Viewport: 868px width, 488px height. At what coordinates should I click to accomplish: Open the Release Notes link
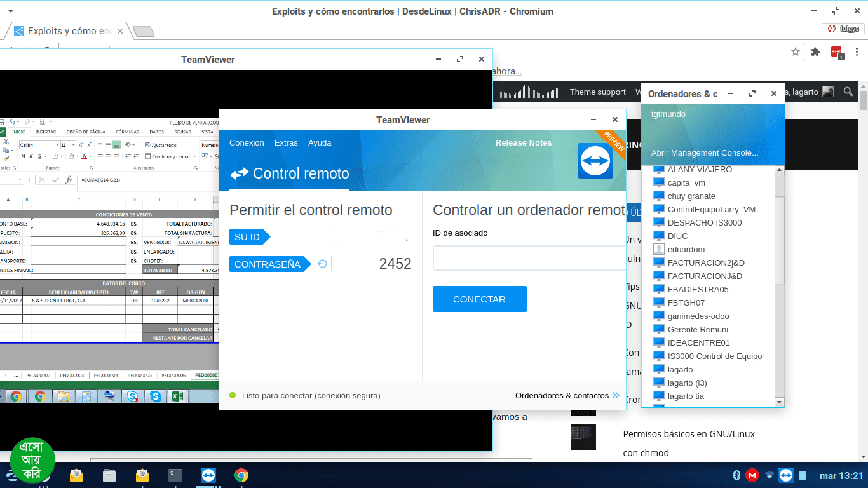pyautogui.click(x=524, y=143)
